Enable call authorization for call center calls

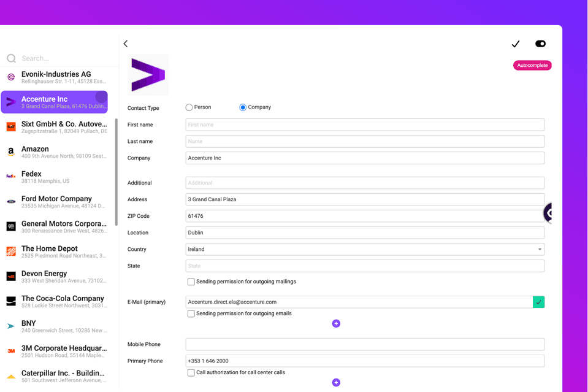[x=191, y=372]
